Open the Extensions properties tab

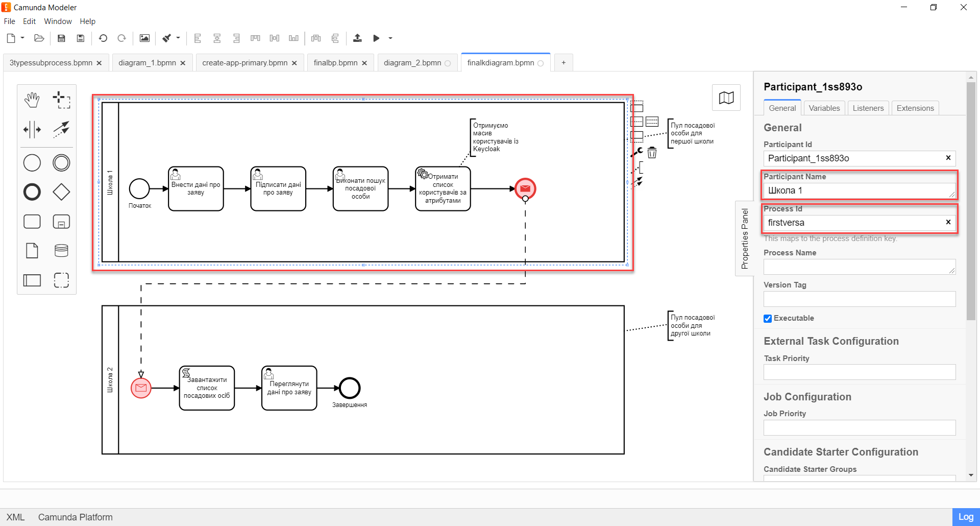point(915,108)
